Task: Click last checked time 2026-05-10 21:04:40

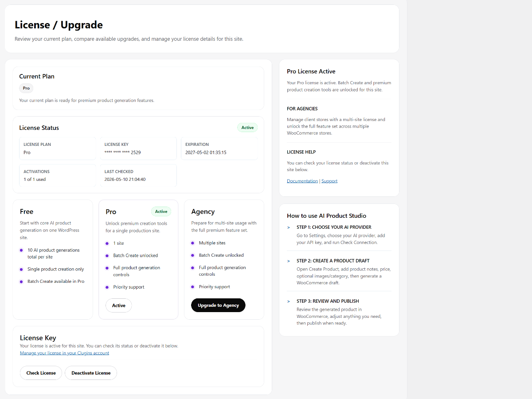Action: pos(125,180)
